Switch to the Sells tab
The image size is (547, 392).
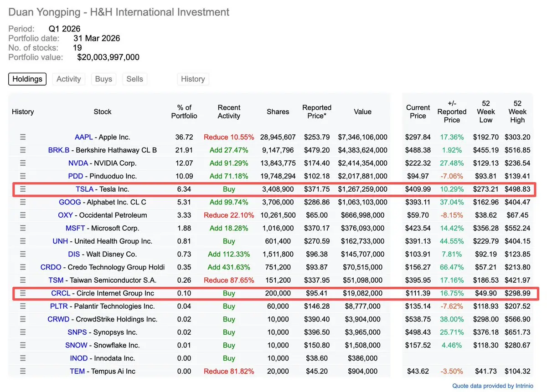coord(134,79)
